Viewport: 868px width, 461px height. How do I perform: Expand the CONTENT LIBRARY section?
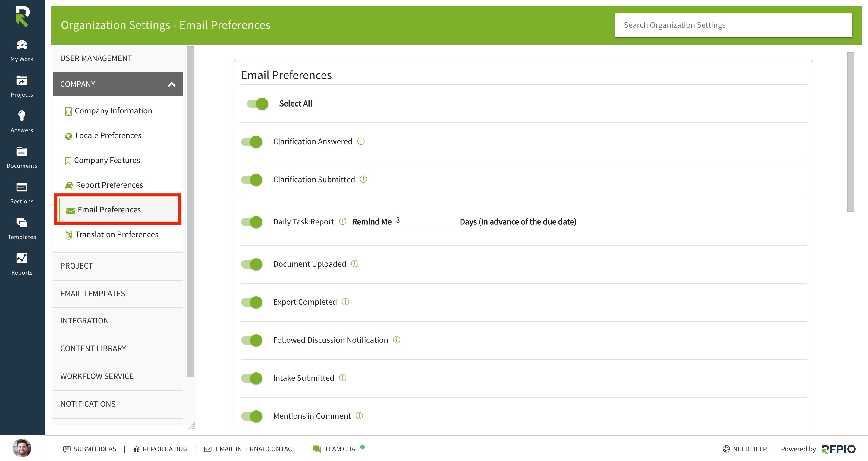point(118,349)
